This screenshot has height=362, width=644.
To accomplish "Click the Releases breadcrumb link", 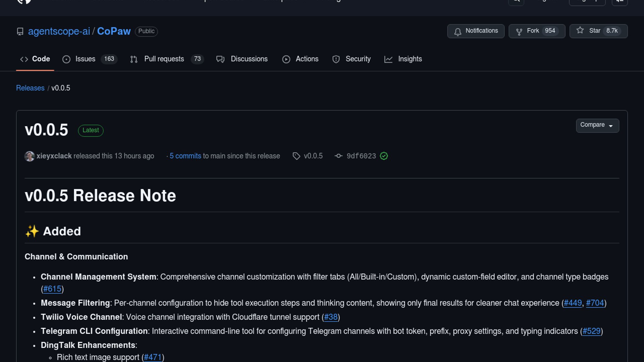I will (30, 88).
